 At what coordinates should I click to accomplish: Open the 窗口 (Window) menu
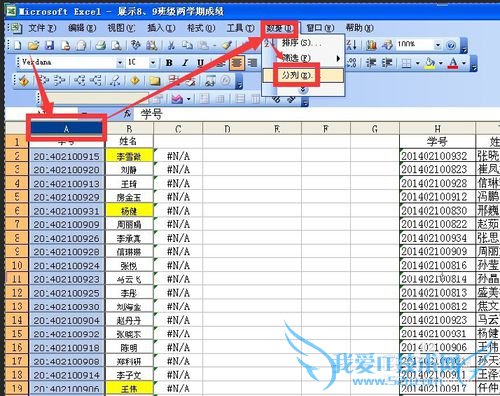(320, 28)
